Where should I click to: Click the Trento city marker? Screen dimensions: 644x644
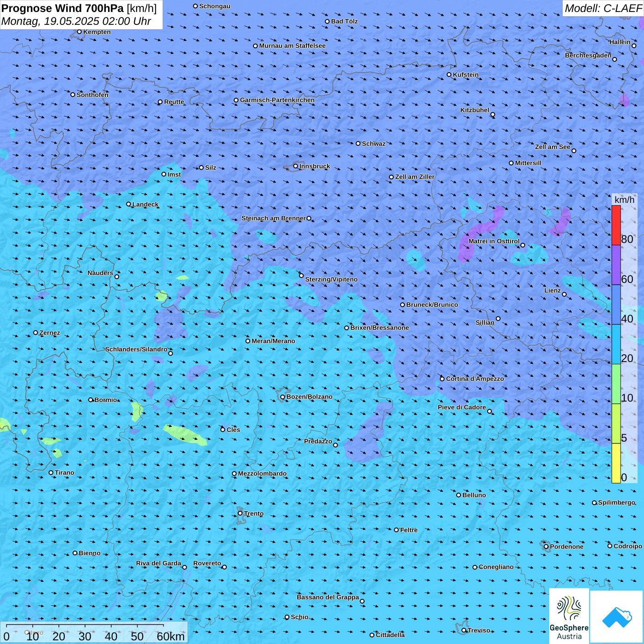pyautogui.click(x=240, y=513)
